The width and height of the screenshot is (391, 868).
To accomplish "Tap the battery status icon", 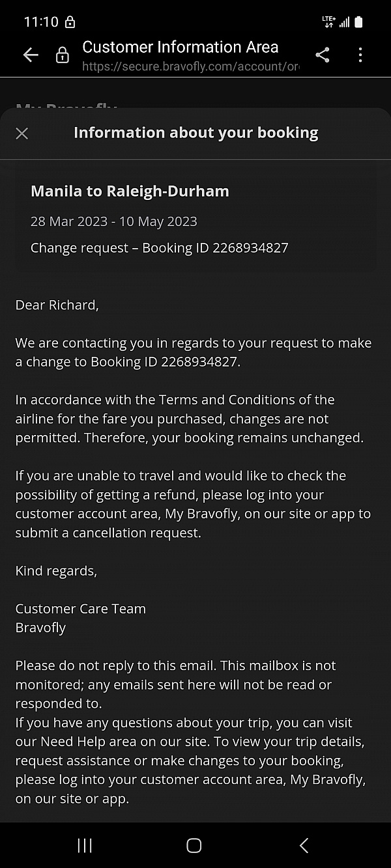I will pos(358,22).
